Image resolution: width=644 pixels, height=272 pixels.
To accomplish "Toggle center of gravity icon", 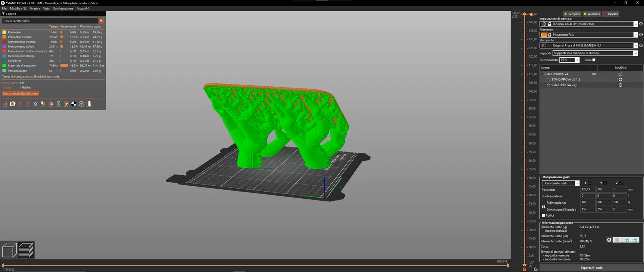I will click(74, 104).
